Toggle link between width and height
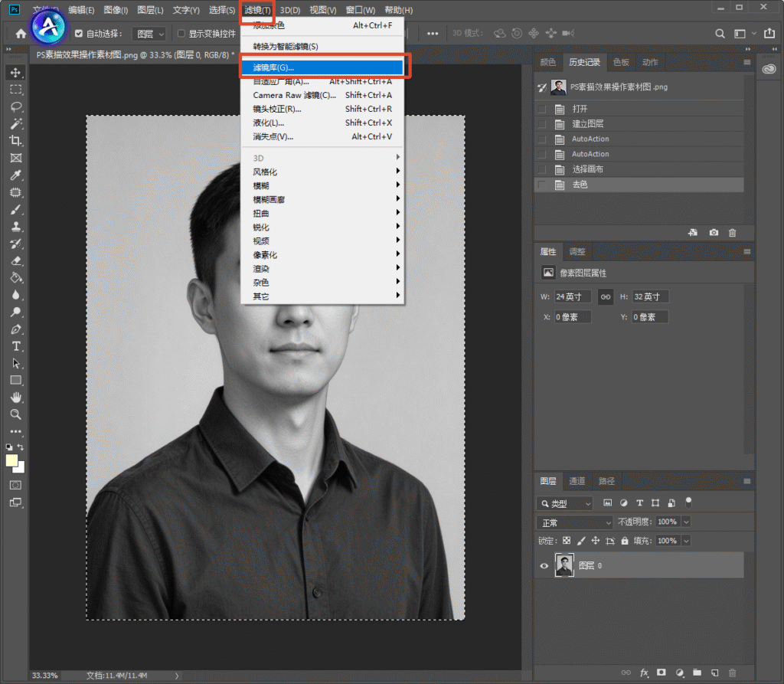 click(x=606, y=296)
